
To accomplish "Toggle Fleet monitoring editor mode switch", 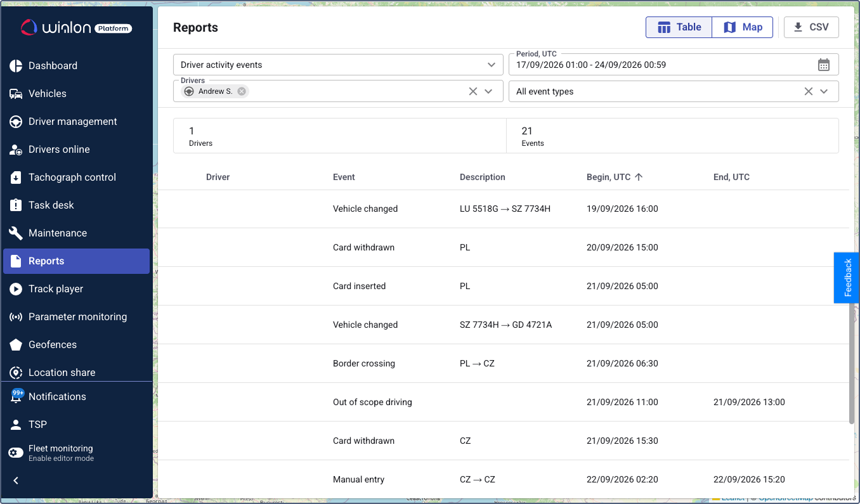I will 16,453.
